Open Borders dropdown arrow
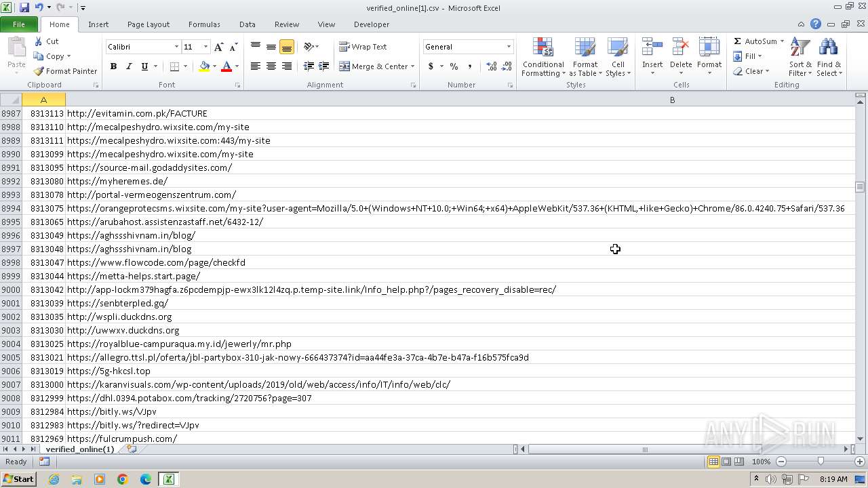 point(185,66)
